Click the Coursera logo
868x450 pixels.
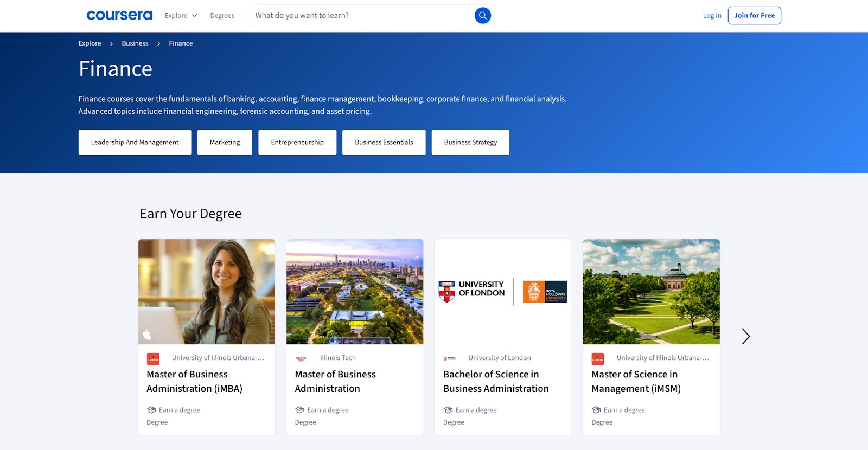pos(119,15)
